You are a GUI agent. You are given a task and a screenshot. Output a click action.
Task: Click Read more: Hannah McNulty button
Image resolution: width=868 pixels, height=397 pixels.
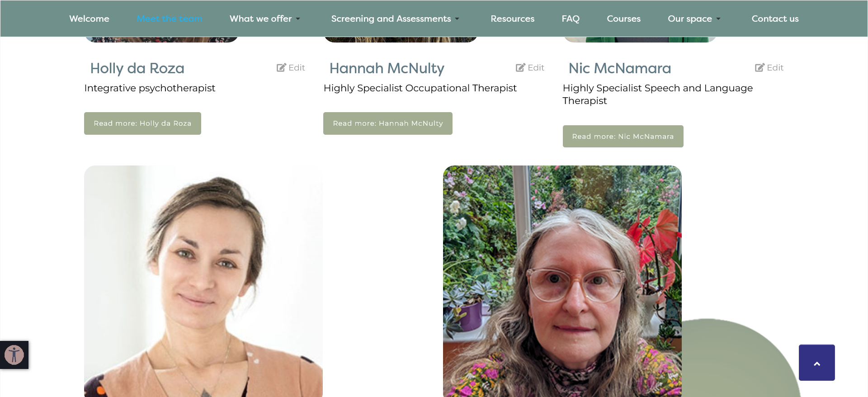(388, 123)
